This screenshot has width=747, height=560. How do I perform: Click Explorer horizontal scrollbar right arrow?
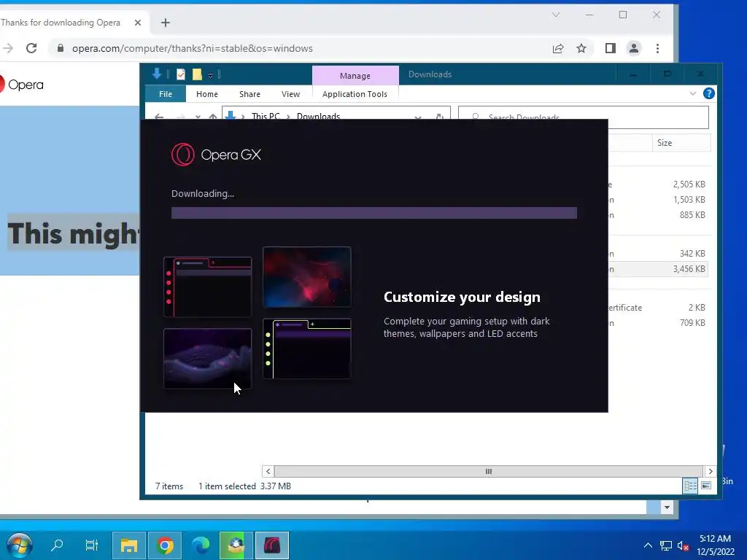[711, 471]
